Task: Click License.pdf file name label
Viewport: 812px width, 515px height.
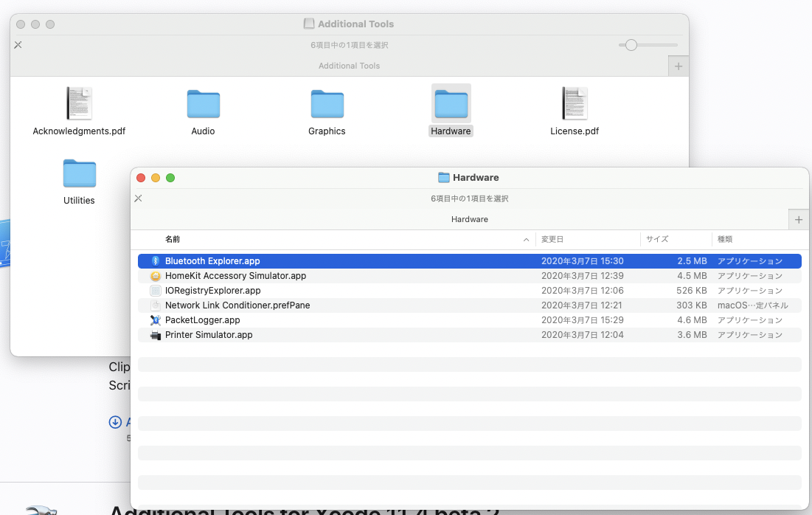Action: [575, 131]
